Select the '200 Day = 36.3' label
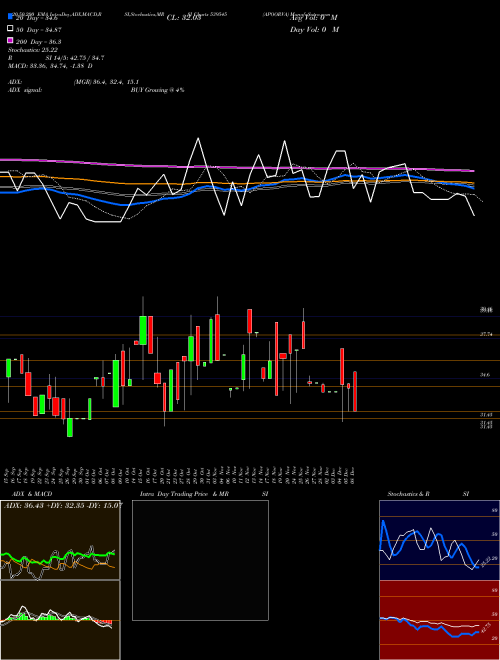 point(39,41)
